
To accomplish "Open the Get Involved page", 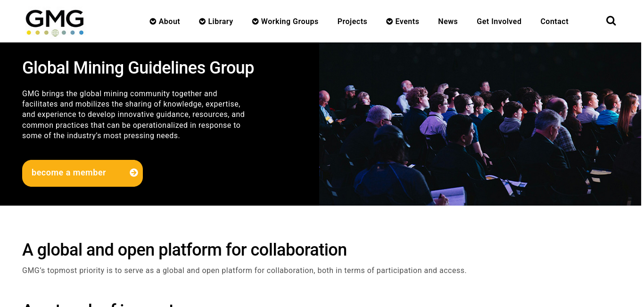I will click(x=499, y=21).
